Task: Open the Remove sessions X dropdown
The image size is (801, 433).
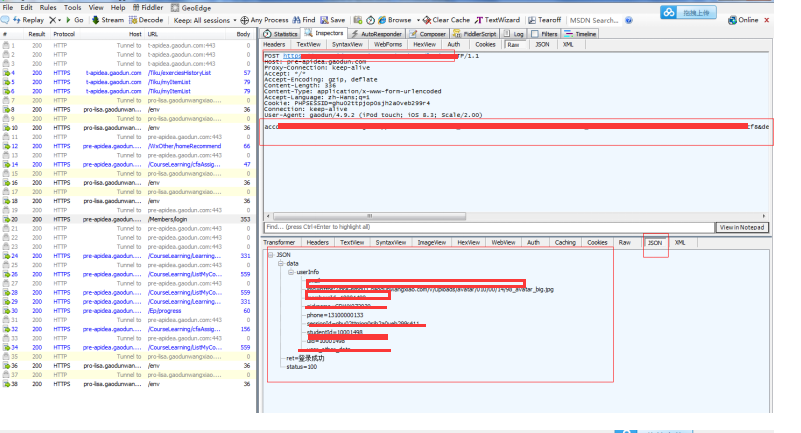Action: tap(55, 20)
